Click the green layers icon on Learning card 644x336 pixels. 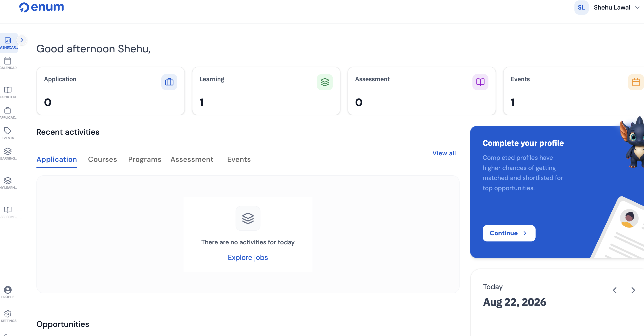325,82
